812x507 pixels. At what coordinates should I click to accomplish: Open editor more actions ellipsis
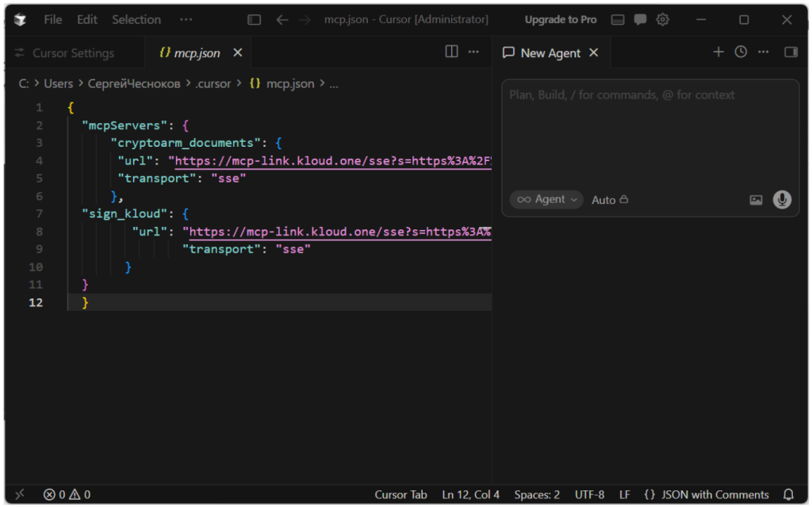point(473,52)
